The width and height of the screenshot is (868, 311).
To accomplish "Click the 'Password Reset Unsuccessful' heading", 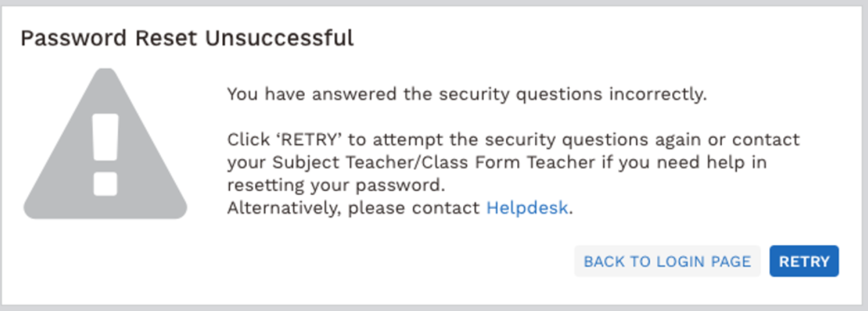I will coord(187,39).
